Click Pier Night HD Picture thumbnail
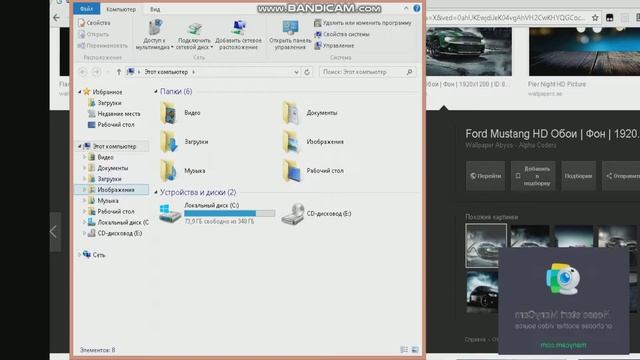The width and height of the screenshot is (640, 360). (x=584, y=51)
